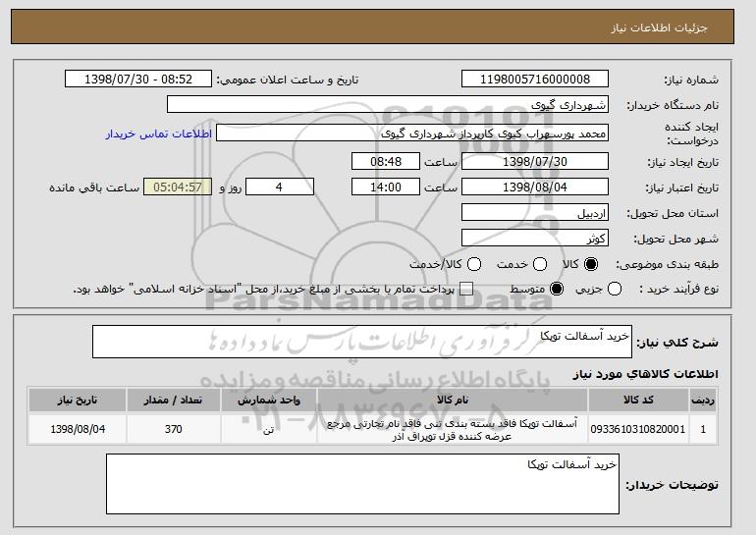Image resolution: width=756 pixels, height=535 pixels.
Task: Click the delivery city field کوثر
Action: (535, 239)
